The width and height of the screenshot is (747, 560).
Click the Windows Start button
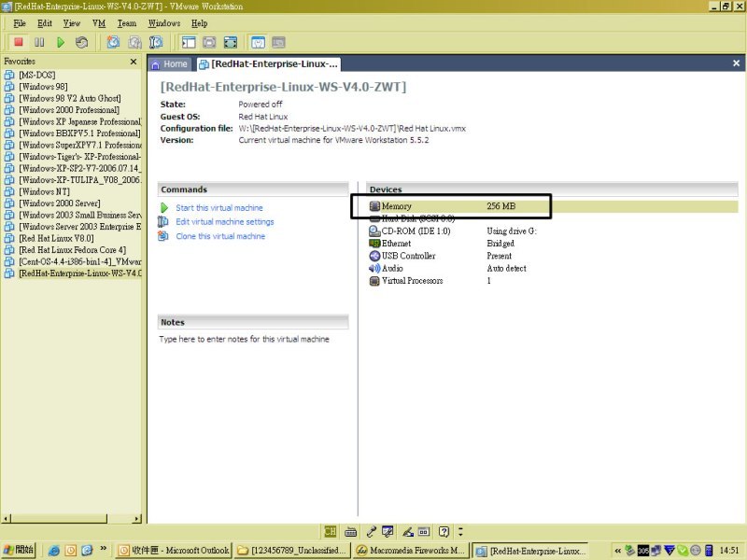[19, 550]
